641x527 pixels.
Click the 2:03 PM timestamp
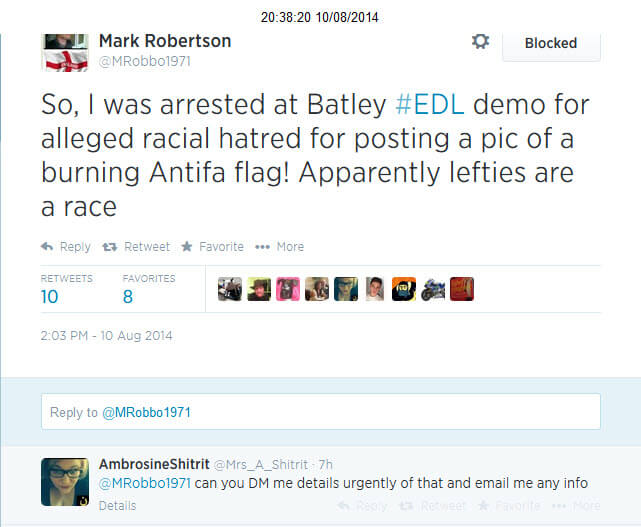tap(106, 336)
